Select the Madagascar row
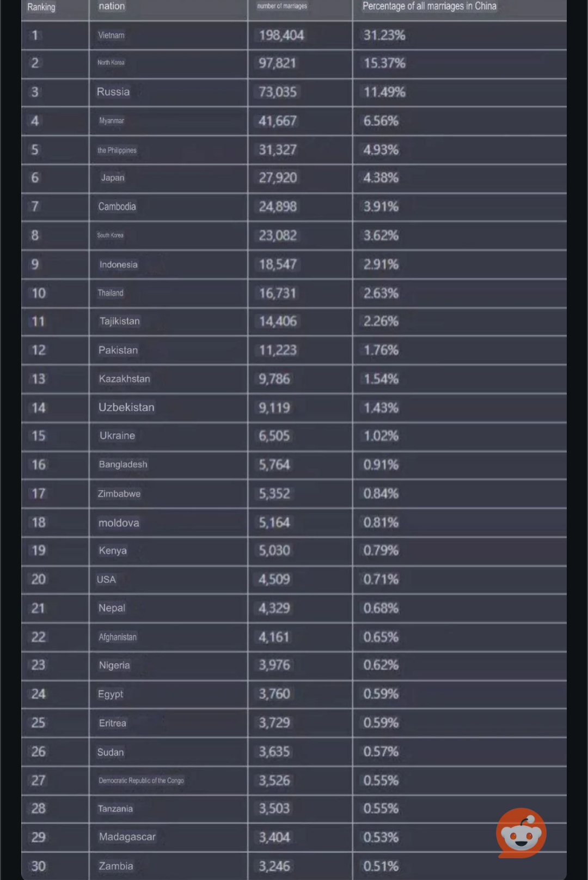Image resolution: width=588 pixels, height=880 pixels. pos(294,837)
